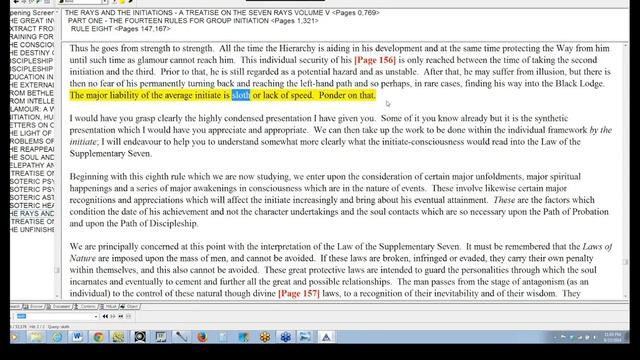Select 'SOTERIC AST' contents entry
Viewport: 640px width, 360px height.
click(x=32, y=197)
